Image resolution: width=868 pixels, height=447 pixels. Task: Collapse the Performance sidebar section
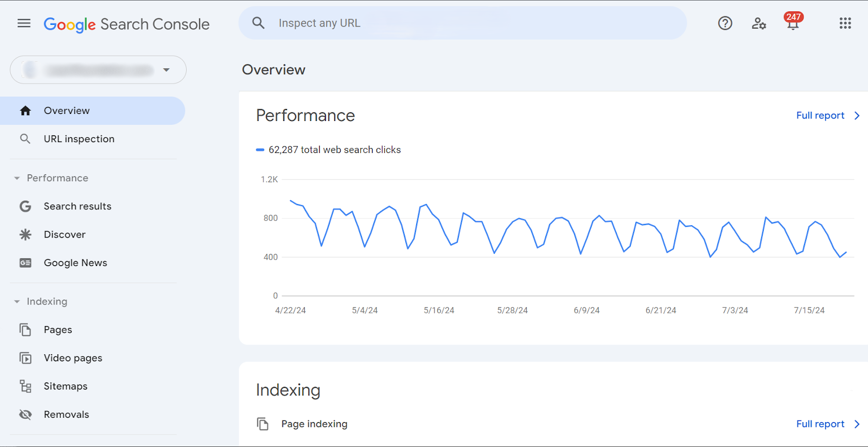click(x=17, y=178)
